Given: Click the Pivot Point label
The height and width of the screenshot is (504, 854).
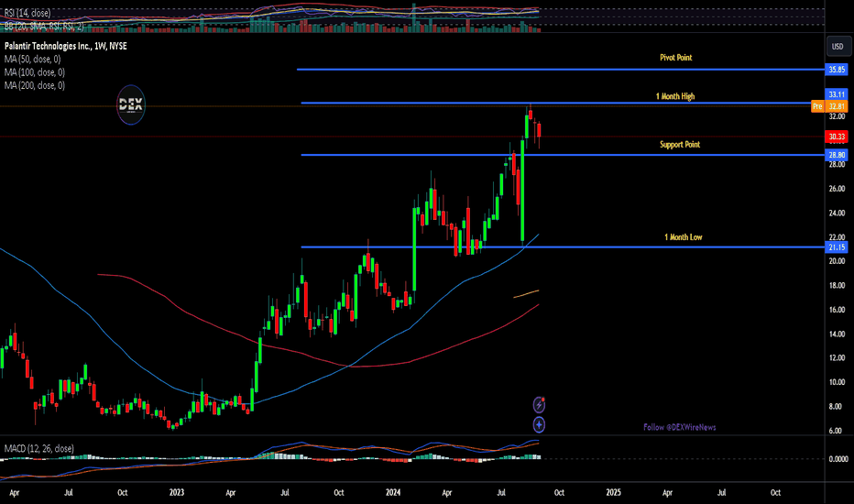Looking at the screenshot, I should (x=676, y=57).
